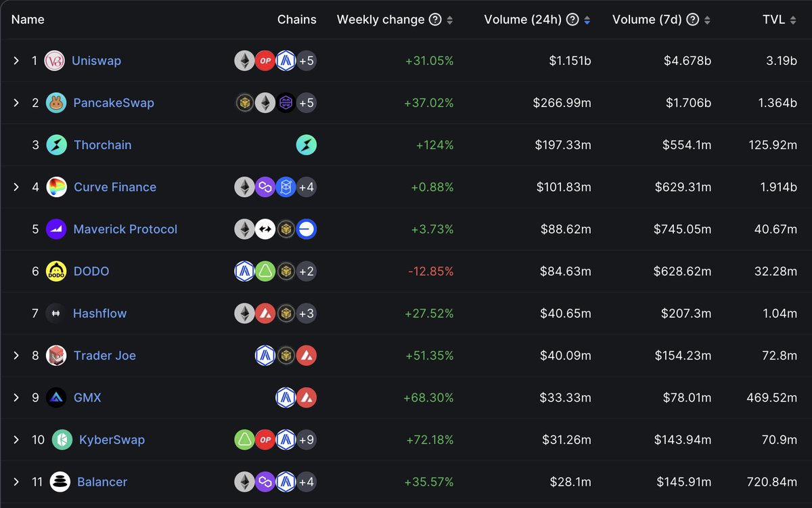This screenshot has width=812, height=508.
Task: Click Fantom chain icon in Curve Finance row
Action: (x=286, y=187)
